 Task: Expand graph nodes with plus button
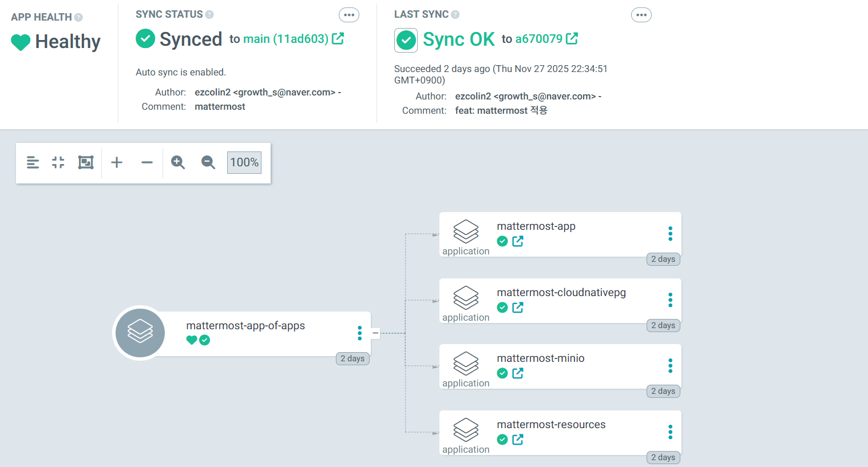pyautogui.click(x=117, y=162)
